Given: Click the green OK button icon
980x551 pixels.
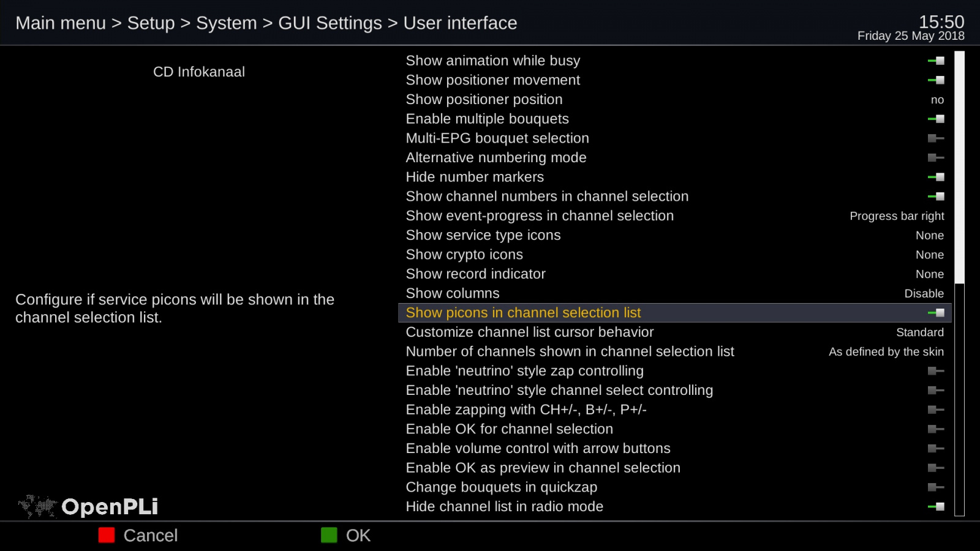Looking at the screenshot, I should coord(329,535).
